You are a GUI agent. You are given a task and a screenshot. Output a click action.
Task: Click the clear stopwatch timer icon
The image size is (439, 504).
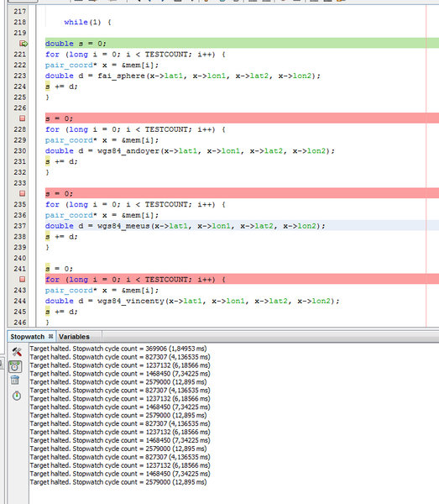tap(17, 396)
